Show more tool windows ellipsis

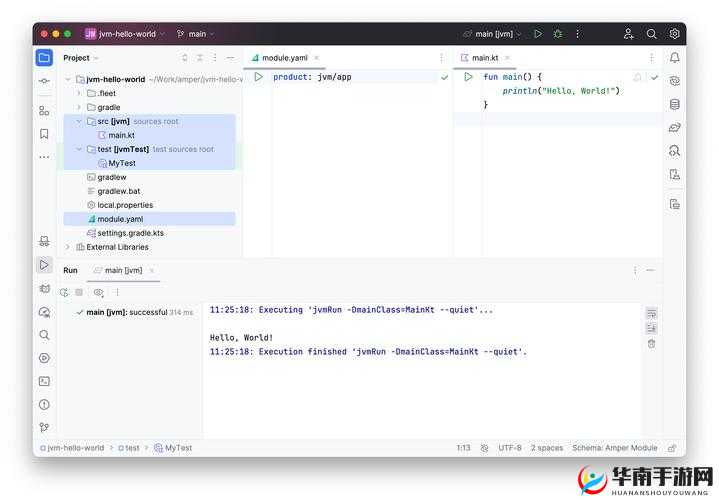pyautogui.click(x=44, y=157)
